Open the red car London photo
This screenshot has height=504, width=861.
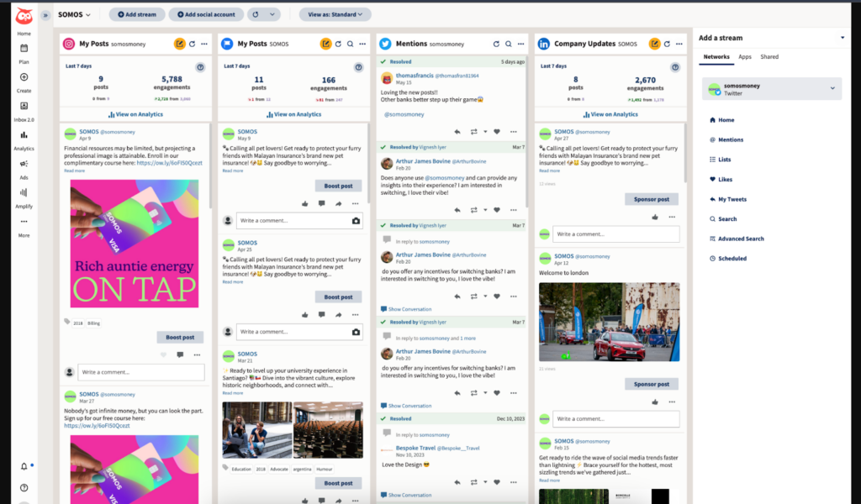coord(609,322)
